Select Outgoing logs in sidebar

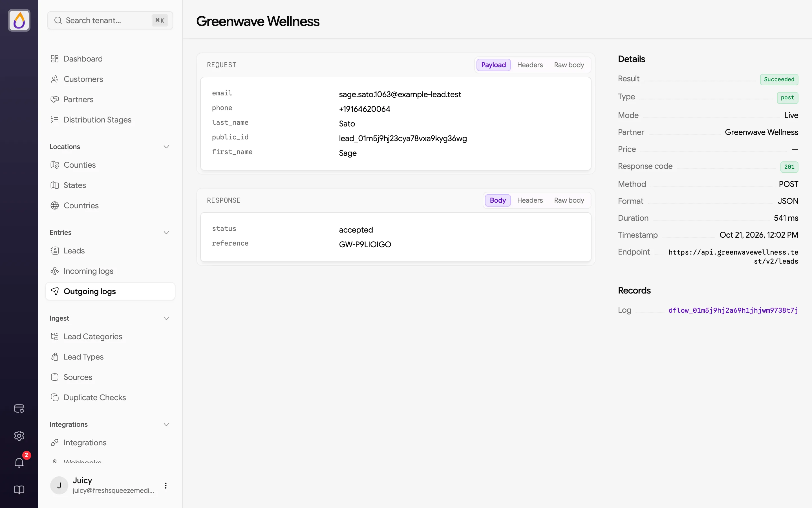point(110,291)
